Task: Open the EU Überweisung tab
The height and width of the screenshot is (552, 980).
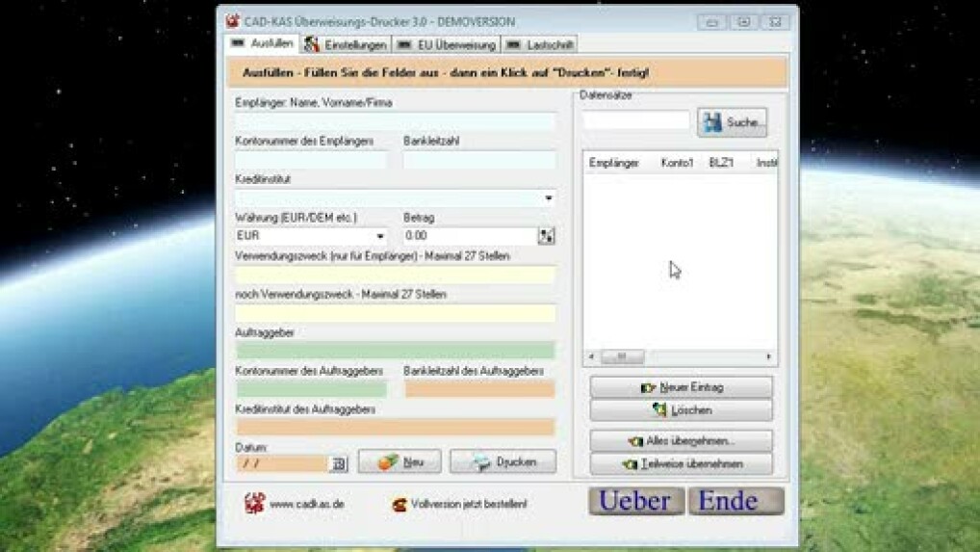Action: (x=446, y=45)
